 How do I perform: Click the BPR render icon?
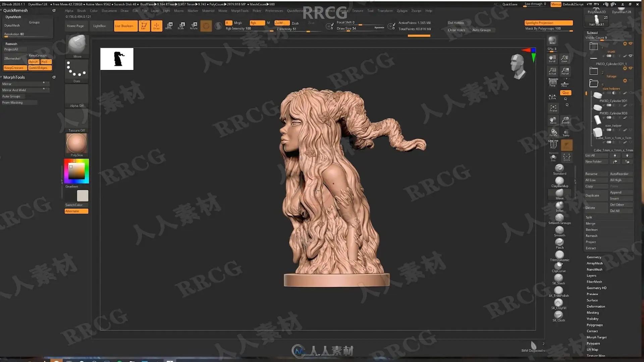[x=552, y=41]
